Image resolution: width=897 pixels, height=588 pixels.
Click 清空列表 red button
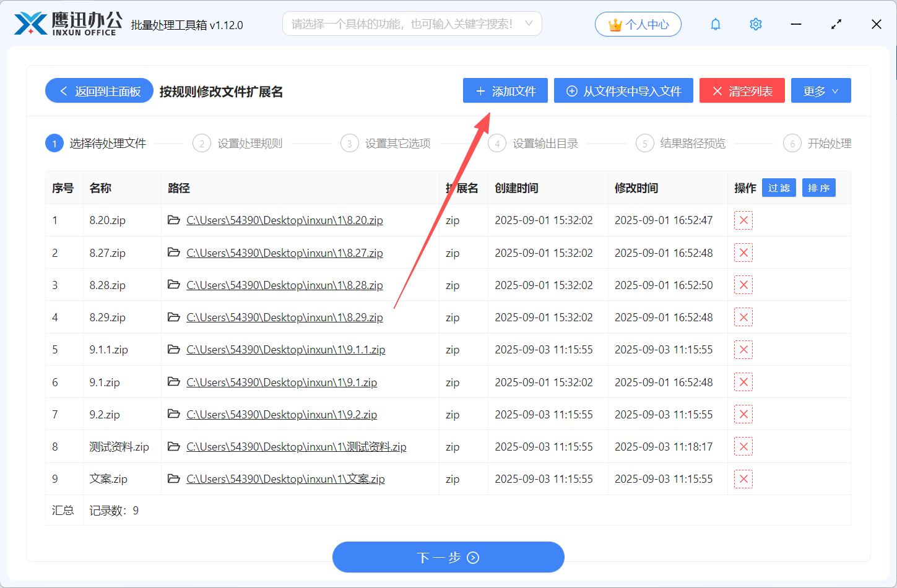pos(742,91)
